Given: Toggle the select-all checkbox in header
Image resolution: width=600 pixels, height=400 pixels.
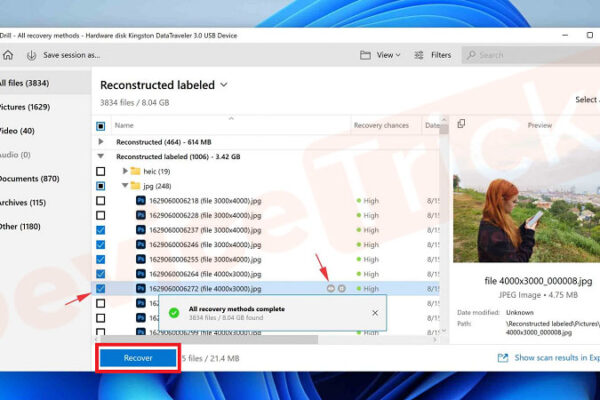Looking at the screenshot, I should pyautogui.click(x=101, y=126).
